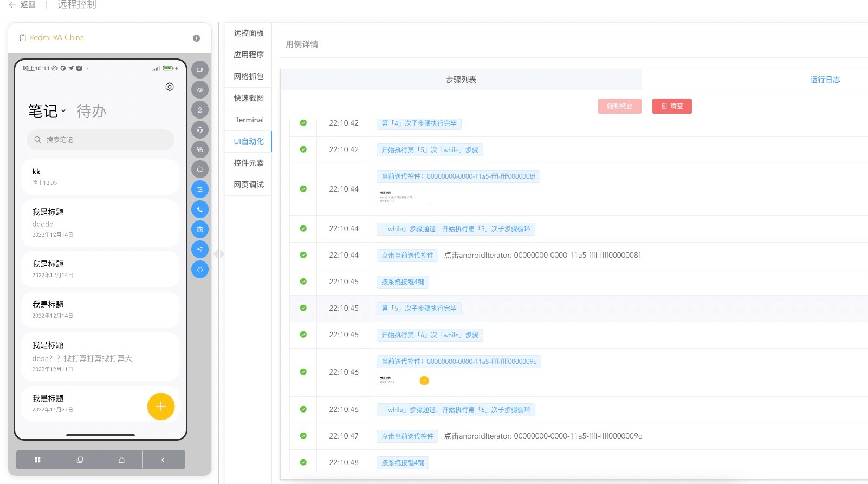868x484 pixels.
Task: Click the 强制终止 button
Action: tap(619, 106)
